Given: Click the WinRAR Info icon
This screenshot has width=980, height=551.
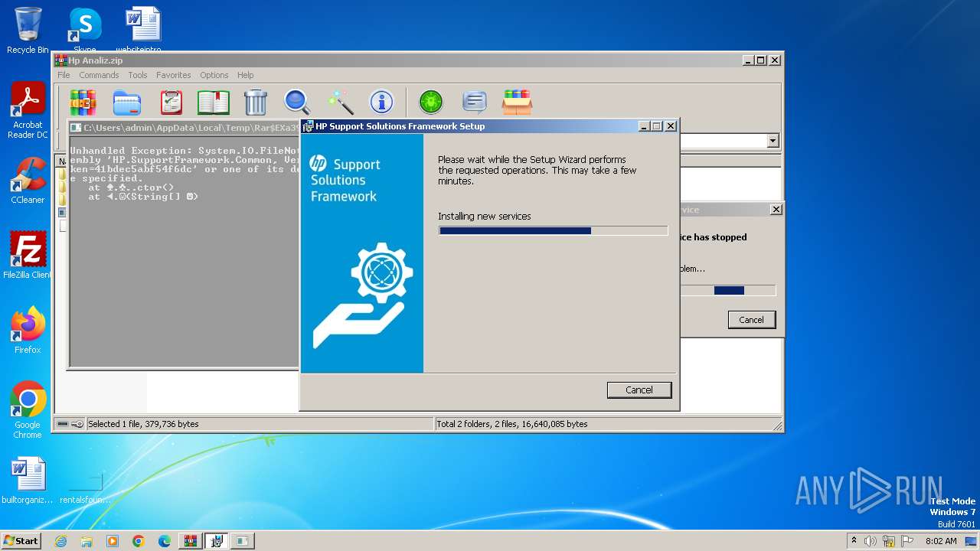Looking at the screenshot, I should [x=381, y=101].
